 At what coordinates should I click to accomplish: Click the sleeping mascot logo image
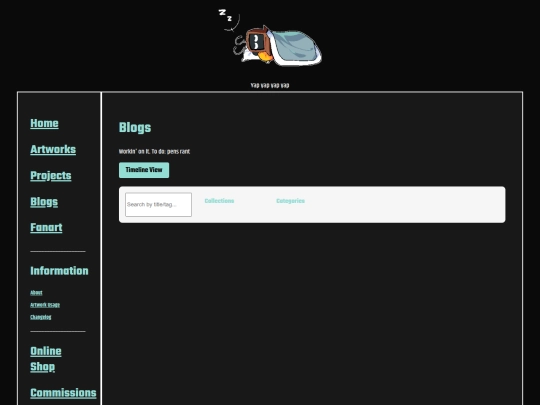click(270, 37)
